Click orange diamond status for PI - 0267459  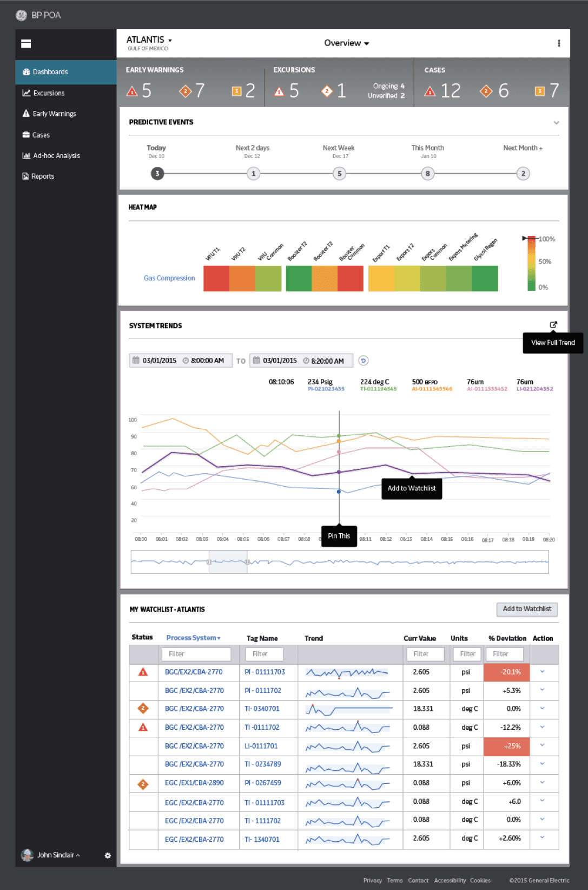[143, 783]
